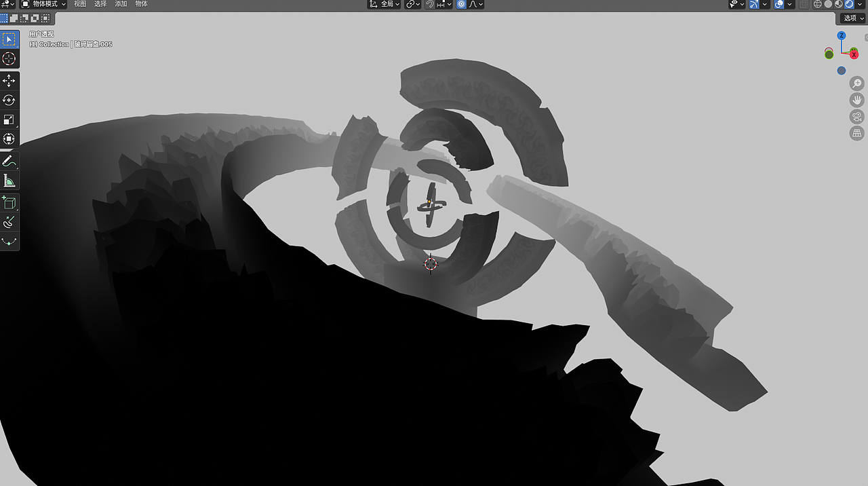The image size is (868, 486).
Task: Open the proportional falloff dropdown
Action: point(476,4)
